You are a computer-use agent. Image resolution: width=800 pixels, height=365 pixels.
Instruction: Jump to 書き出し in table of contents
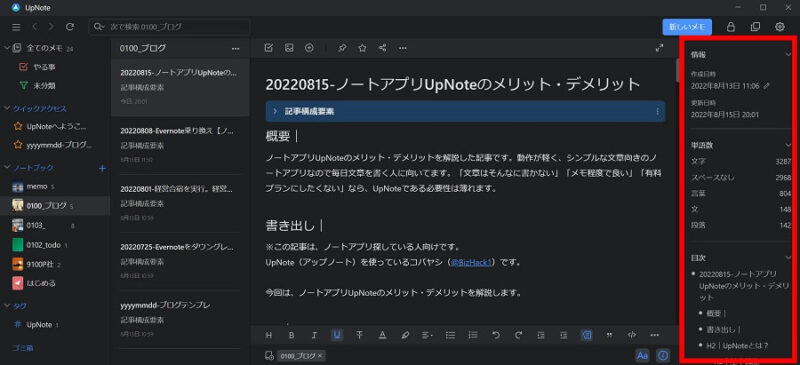723,330
